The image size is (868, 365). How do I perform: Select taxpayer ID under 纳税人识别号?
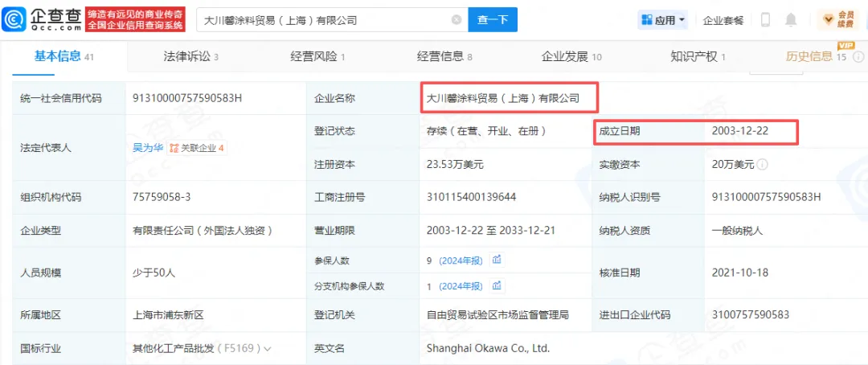[766, 197]
